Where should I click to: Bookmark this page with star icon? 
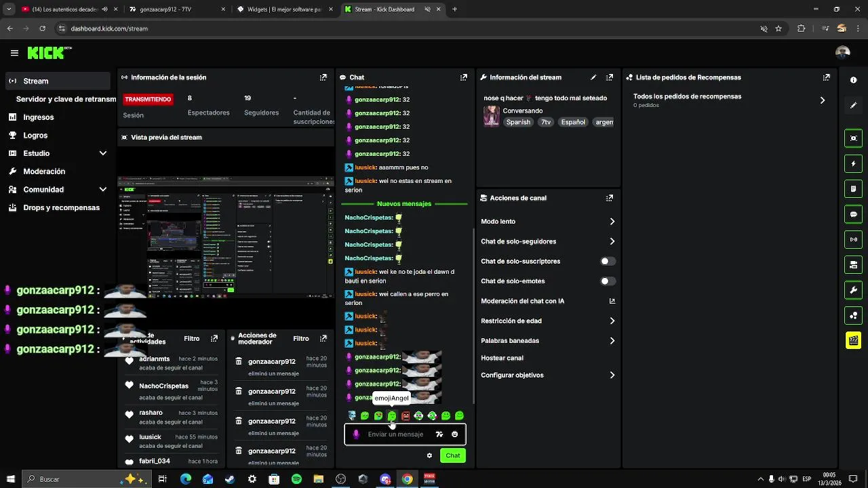pos(778,28)
